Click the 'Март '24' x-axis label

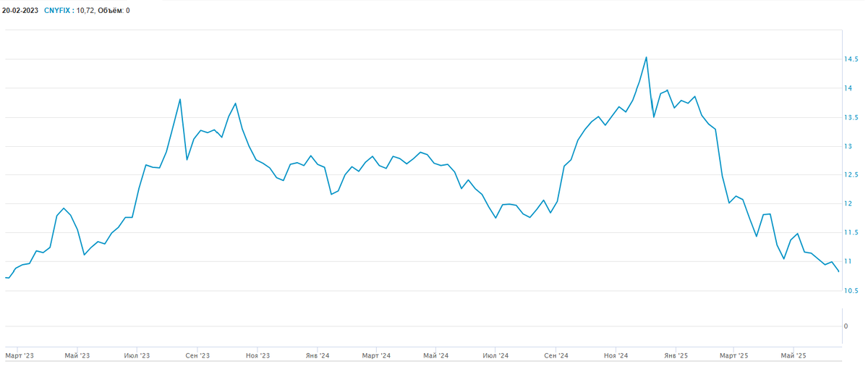click(376, 355)
